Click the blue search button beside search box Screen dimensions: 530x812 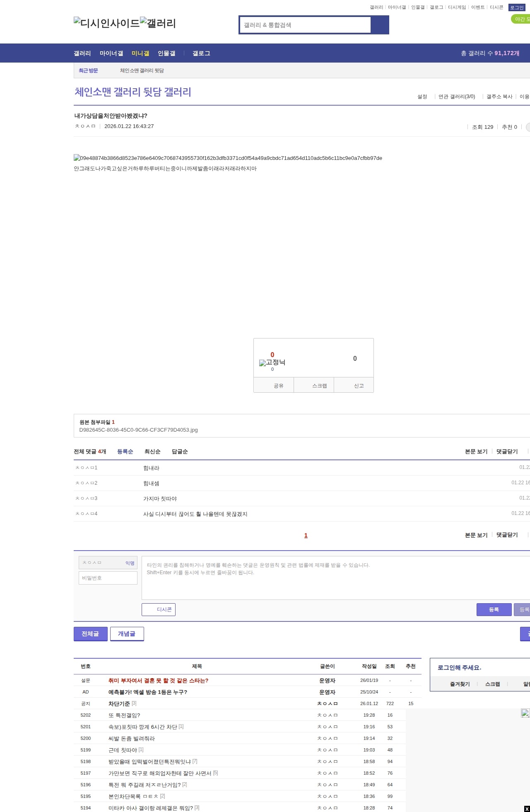(x=380, y=25)
